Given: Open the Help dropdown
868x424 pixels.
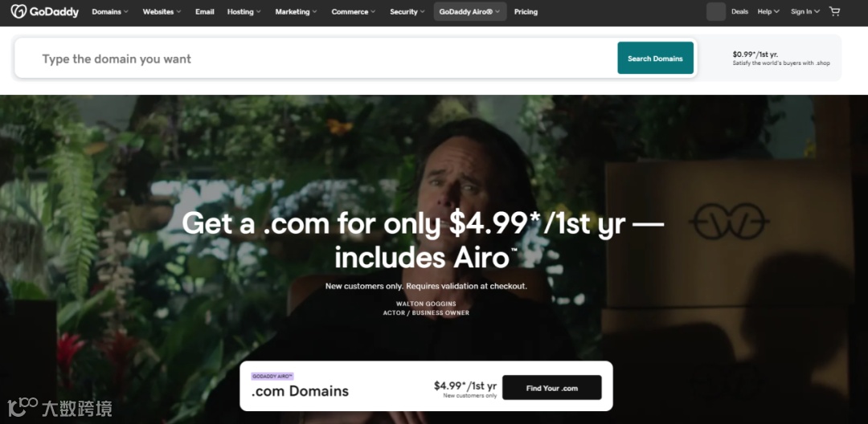Looking at the screenshot, I should pos(768,11).
